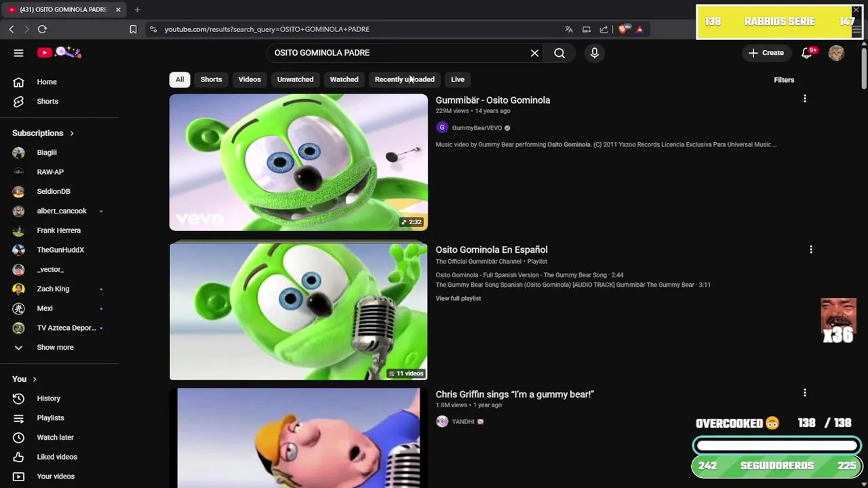Viewport: 868px width, 488px height.
Task: Open the Chris Griffin video thumbnail
Action: 298,438
